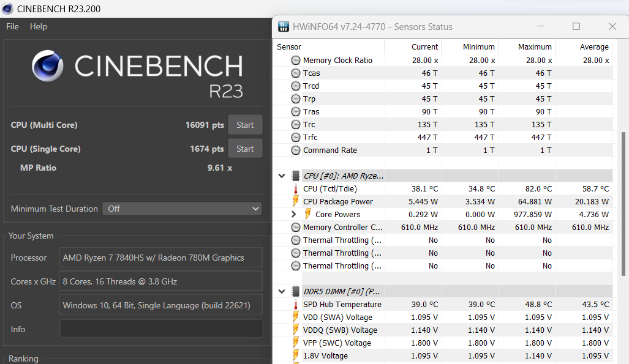Click the 82.0 °C maximum CPU temperature value
This screenshot has height=364, width=629.
[x=538, y=189]
